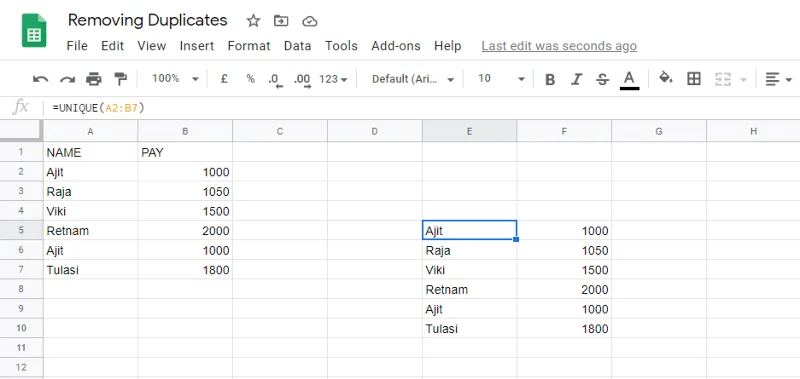
Task: Open the Insert menu
Action: 196,46
